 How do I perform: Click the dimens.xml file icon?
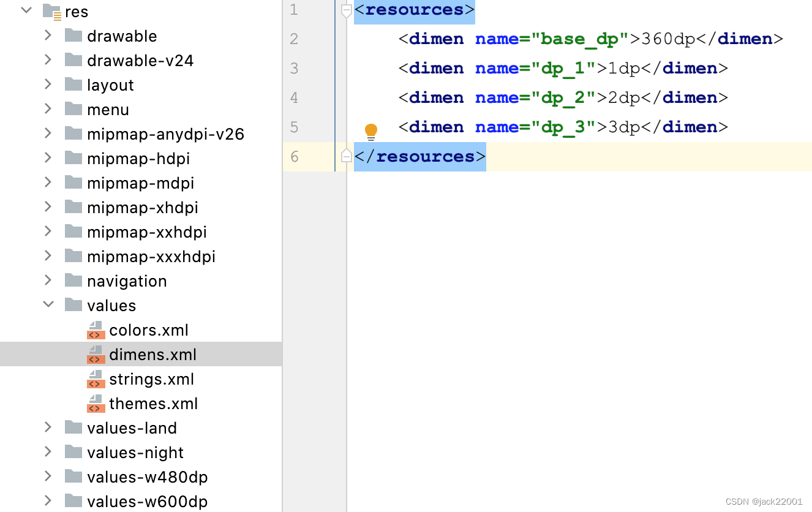(x=96, y=355)
